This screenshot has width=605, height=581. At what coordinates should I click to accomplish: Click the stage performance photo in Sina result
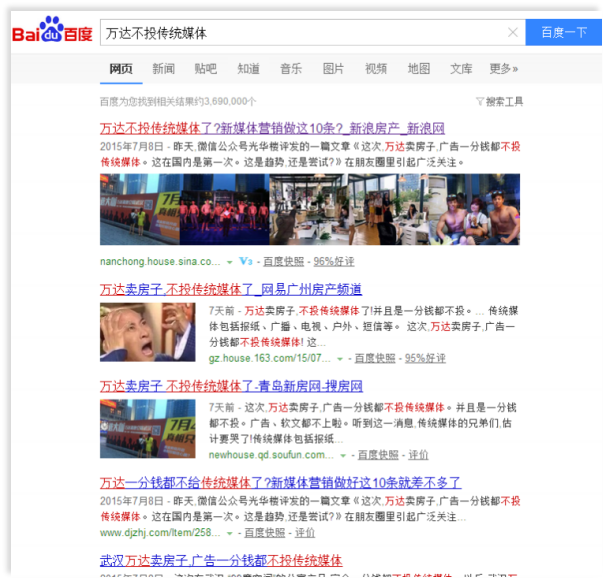(225, 209)
